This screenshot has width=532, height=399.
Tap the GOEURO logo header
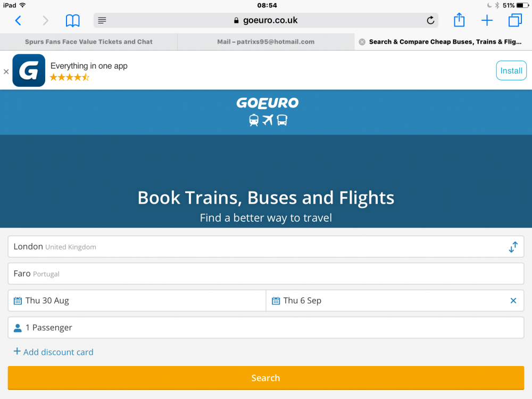pos(268,103)
